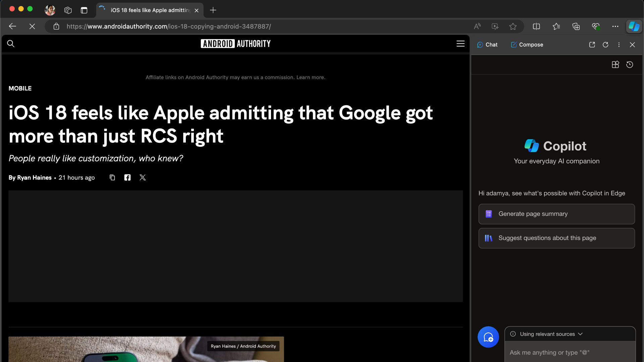Screen dimensions: 644x362
Task: Select the Android Authority search icon
Action: [11, 43]
